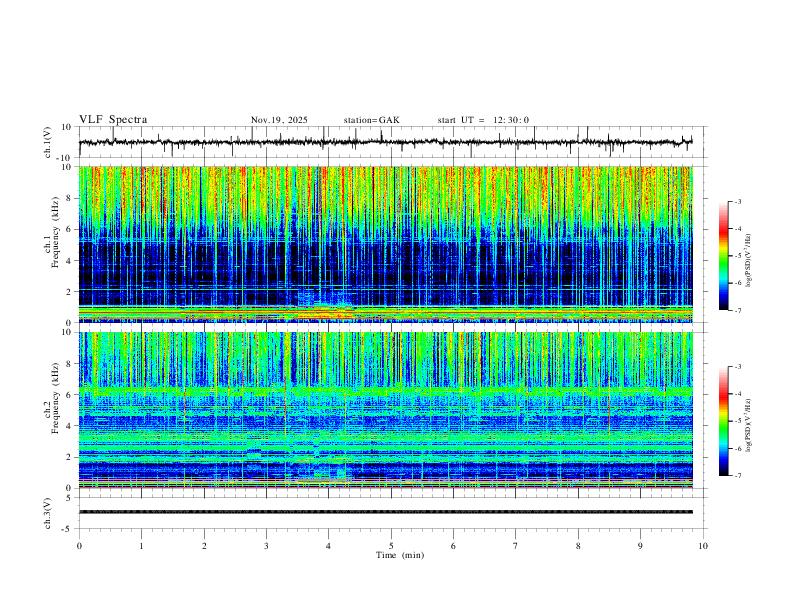Click the "VLF Spectra" plot title
This screenshot has height=612, width=792.
pyautogui.click(x=113, y=120)
